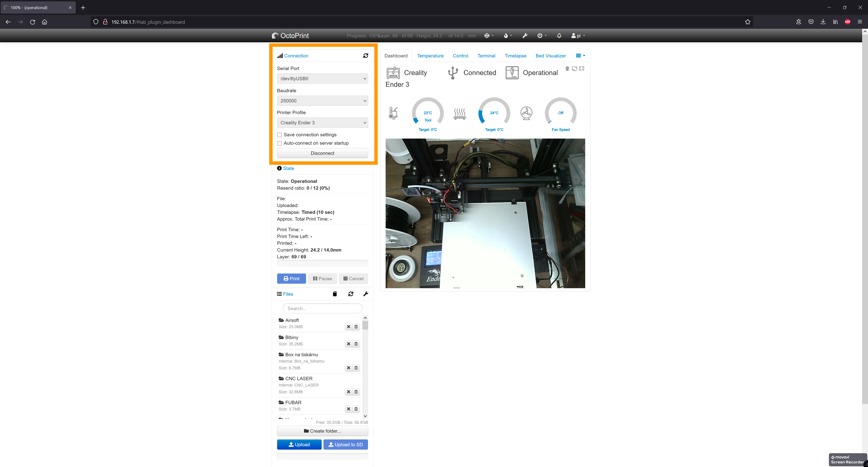868x467 pixels.
Task: Open the Printer Profile dropdown
Action: click(x=323, y=123)
